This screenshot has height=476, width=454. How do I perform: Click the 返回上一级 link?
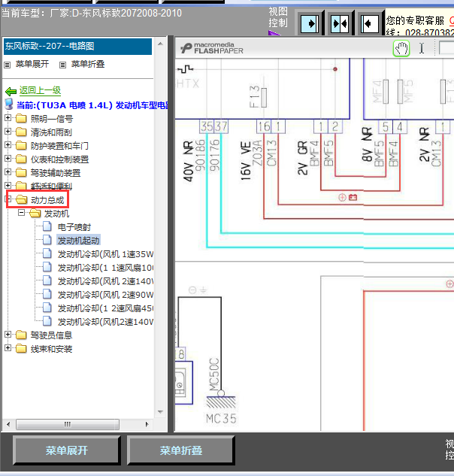coord(40,90)
